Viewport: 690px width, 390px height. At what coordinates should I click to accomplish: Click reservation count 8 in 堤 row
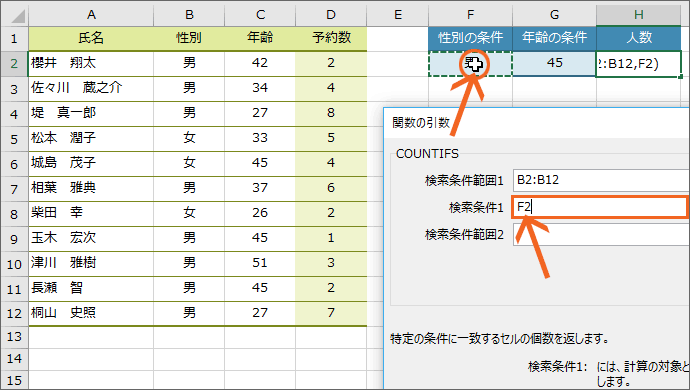click(331, 114)
